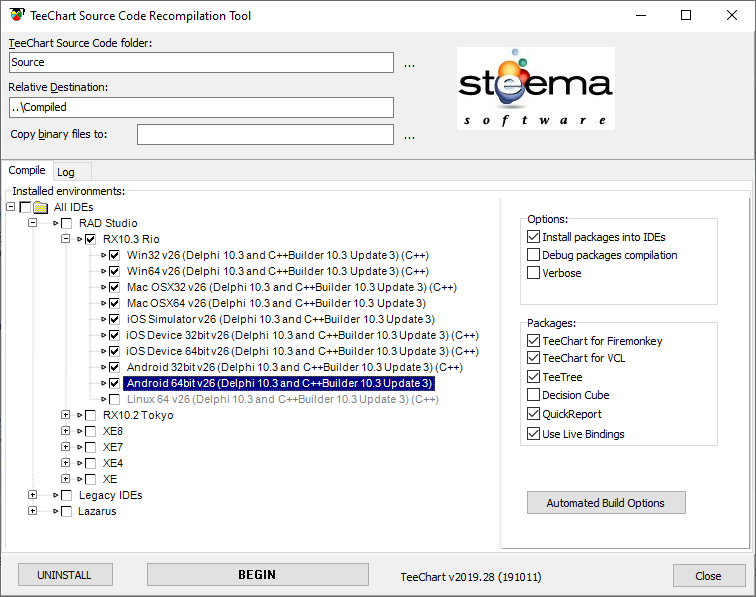Browse for copy binary files destination
This screenshot has width=756, height=597.
pyautogui.click(x=409, y=136)
